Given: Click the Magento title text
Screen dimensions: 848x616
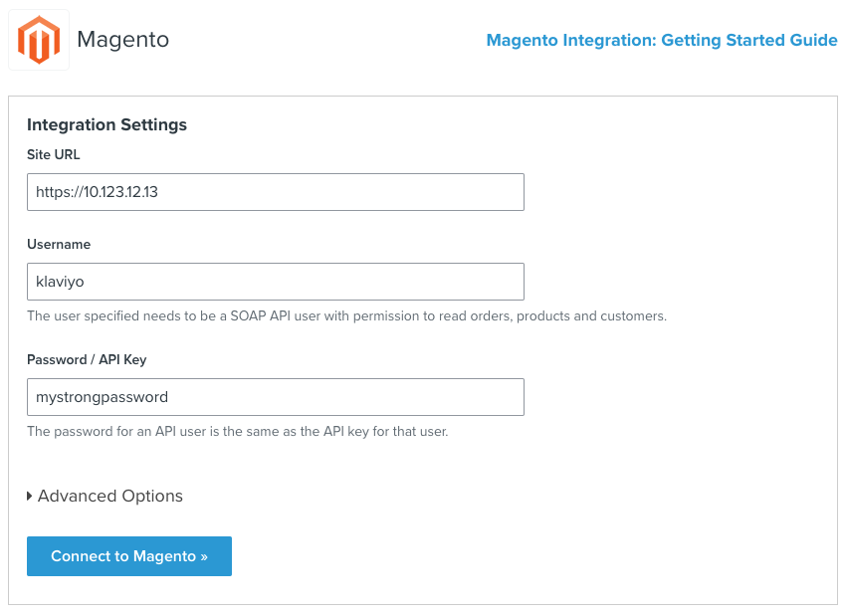Looking at the screenshot, I should tap(122, 40).
